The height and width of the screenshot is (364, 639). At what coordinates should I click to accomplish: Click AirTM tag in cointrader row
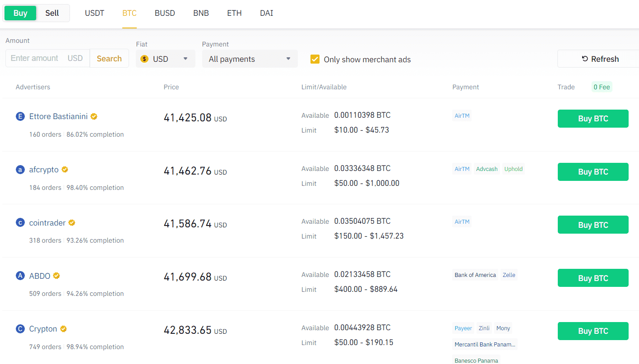[462, 222]
